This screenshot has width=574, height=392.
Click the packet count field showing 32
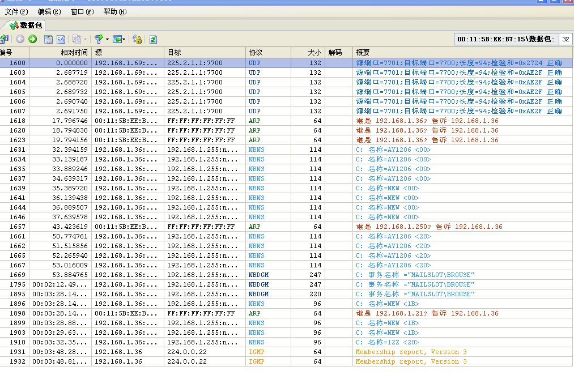pyautogui.click(x=565, y=39)
